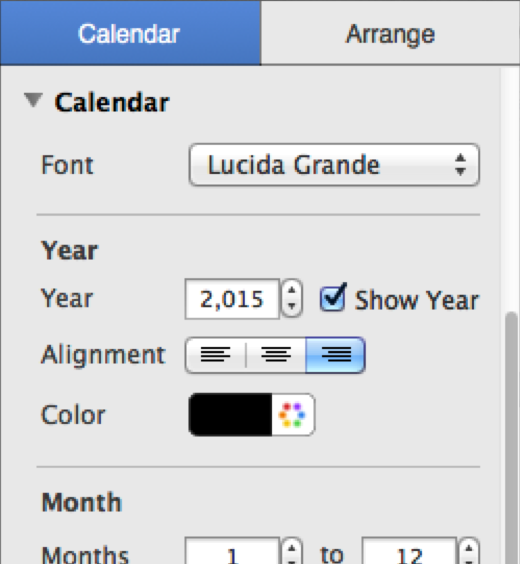Click the vertical scrollbar thumb

tap(512, 438)
